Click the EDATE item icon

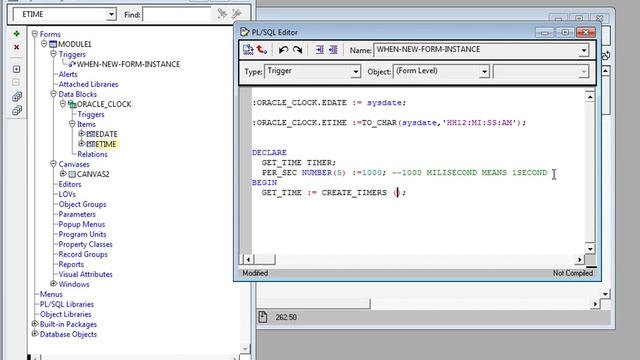[x=91, y=134]
